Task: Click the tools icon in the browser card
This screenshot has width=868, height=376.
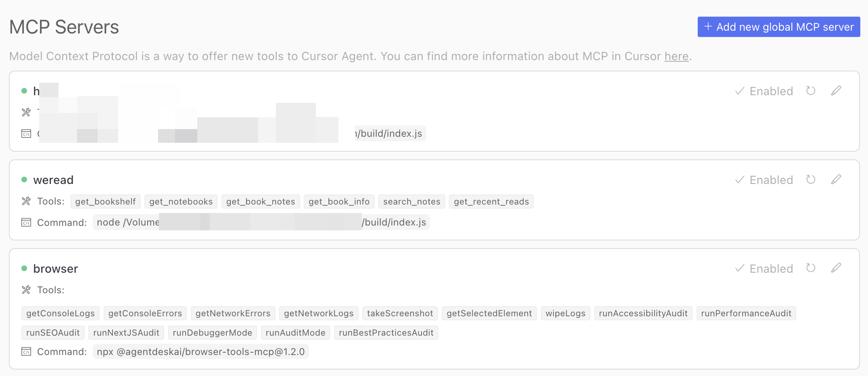Action: coord(26,290)
